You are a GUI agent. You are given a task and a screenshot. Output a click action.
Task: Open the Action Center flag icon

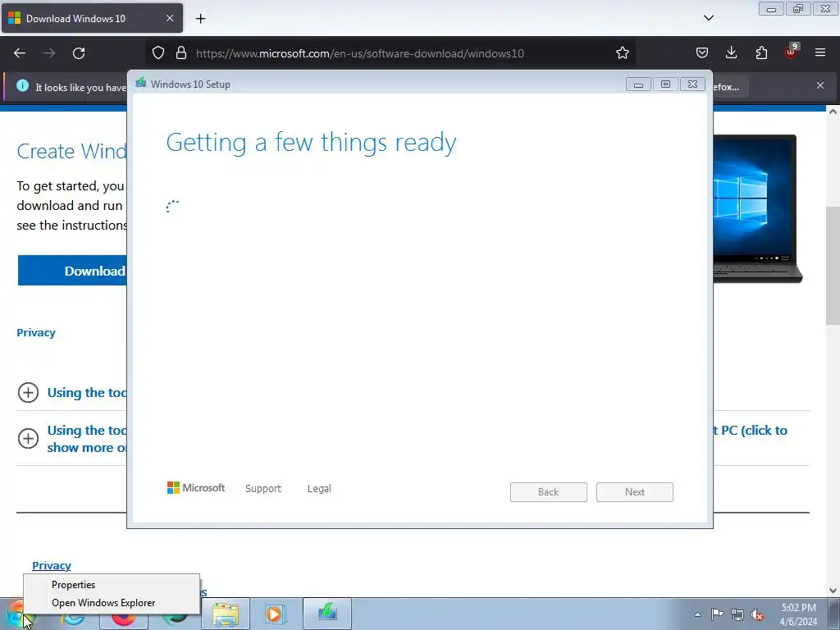click(717, 614)
